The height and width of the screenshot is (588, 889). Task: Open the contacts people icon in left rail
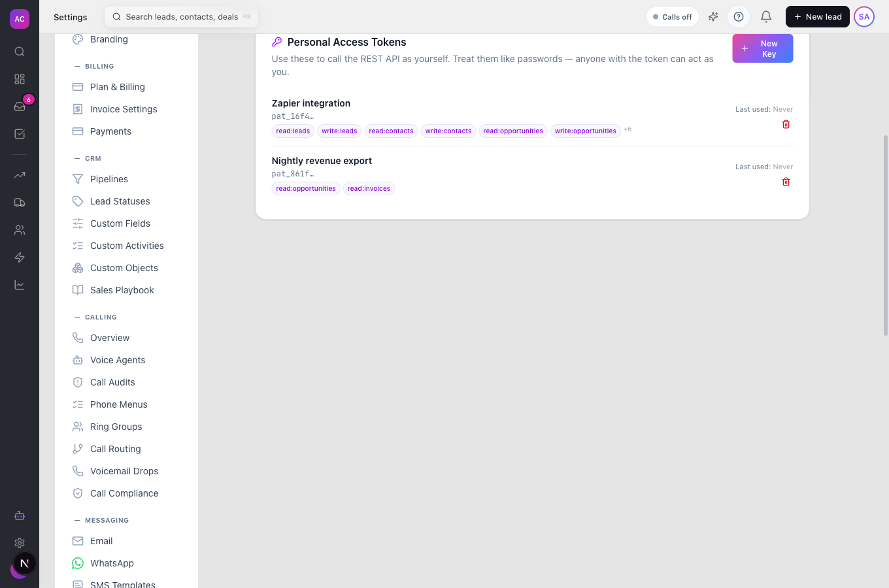point(20,230)
